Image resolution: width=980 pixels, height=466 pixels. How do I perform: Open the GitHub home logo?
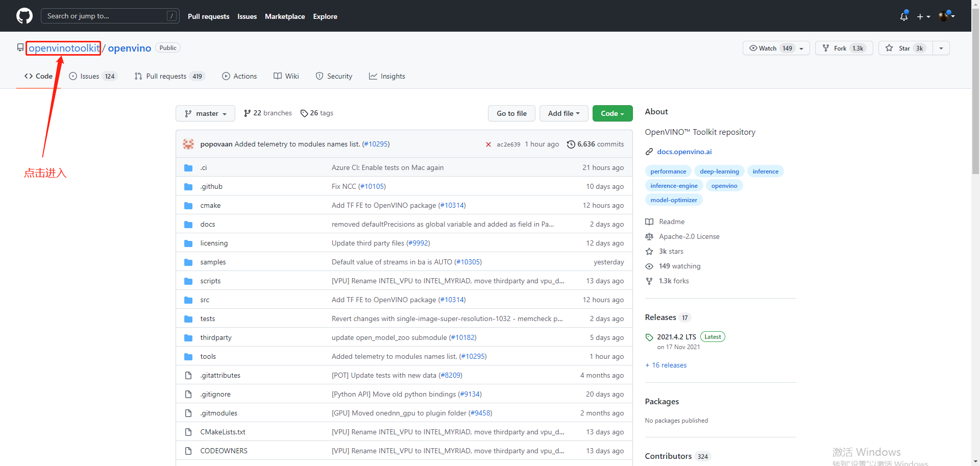click(24, 16)
